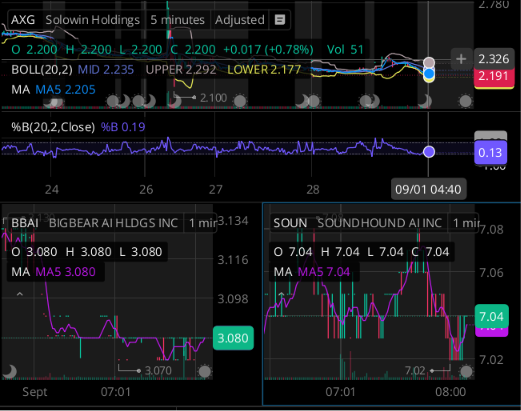Viewport: 521px width, 411px height.
Task: Open the AXG chart legend menu icon
Action: coord(280,20)
